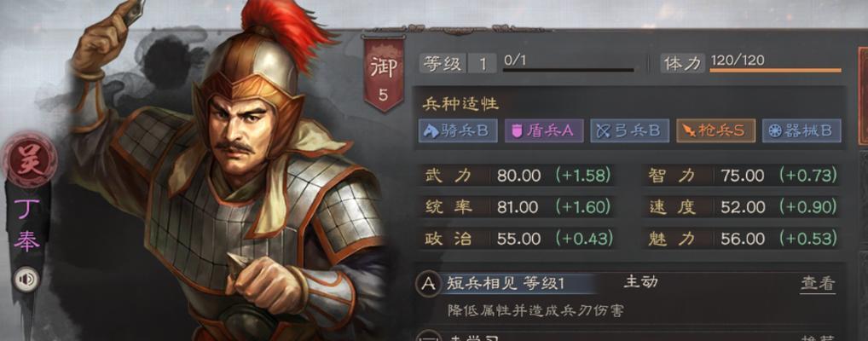Click the 武力 80.00 stat row
The image size is (868, 341).
tap(518, 176)
